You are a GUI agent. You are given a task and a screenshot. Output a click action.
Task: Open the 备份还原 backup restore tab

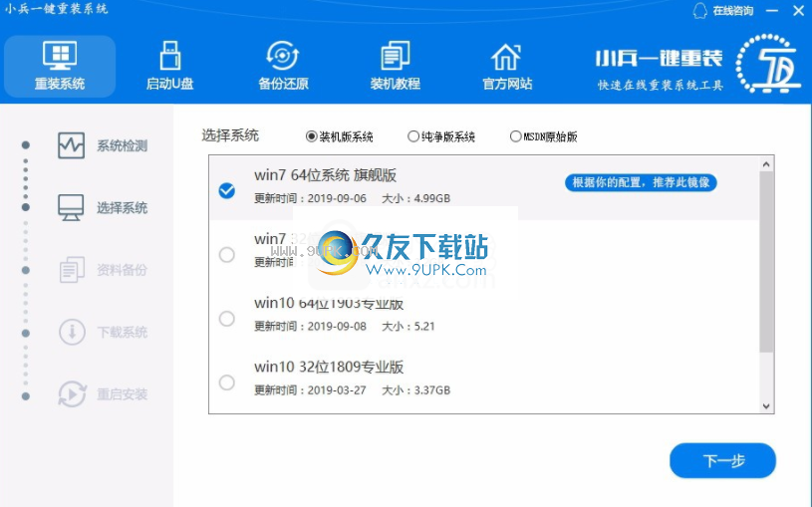(283, 66)
